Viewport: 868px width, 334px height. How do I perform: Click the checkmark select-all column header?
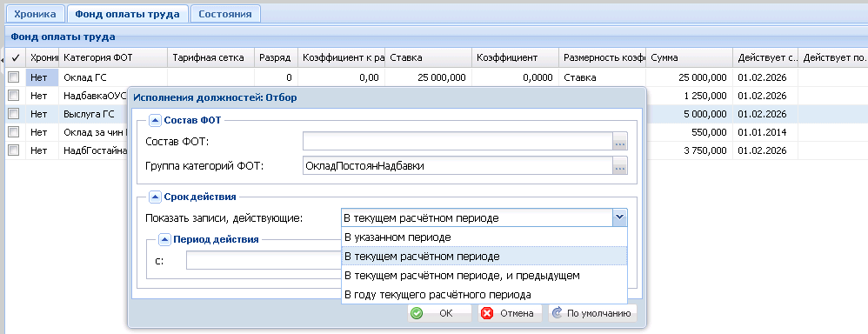pos(16,57)
